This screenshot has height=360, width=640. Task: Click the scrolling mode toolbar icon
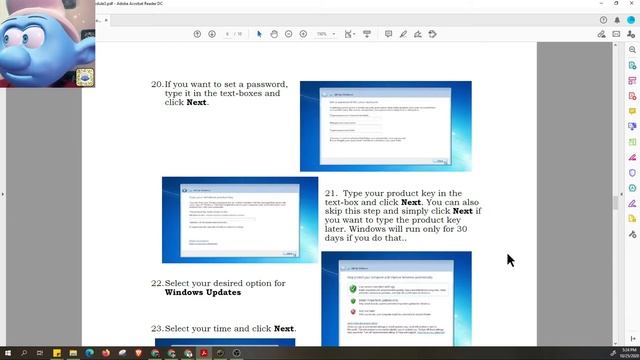(x=367, y=34)
